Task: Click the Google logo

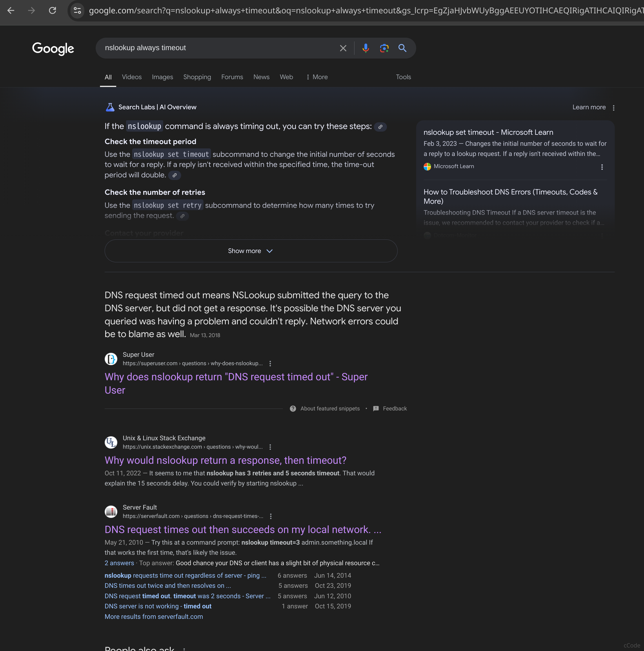Action: pyautogui.click(x=53, y=48)
